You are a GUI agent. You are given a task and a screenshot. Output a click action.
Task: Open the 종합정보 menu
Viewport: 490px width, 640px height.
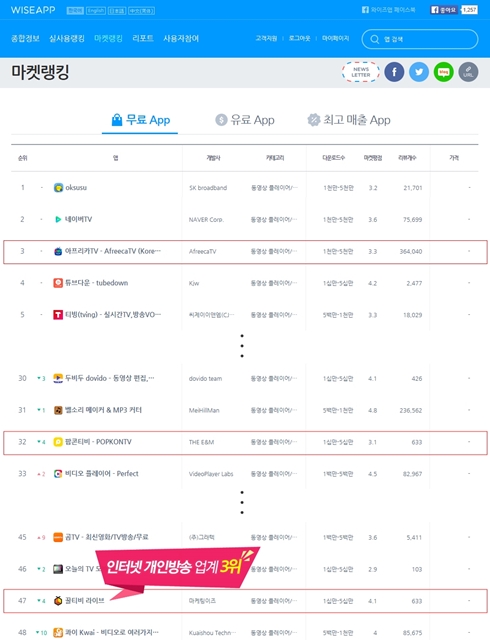25,38
